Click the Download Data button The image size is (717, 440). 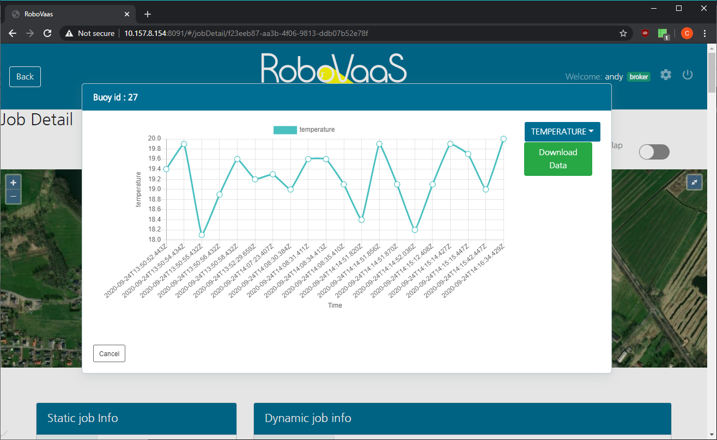click(558, 159)
